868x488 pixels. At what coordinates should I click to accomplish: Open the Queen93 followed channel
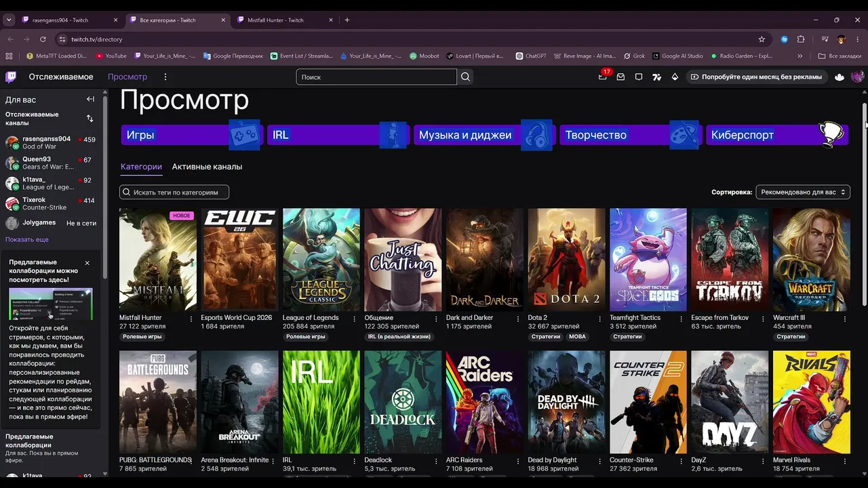pos(50,163)
